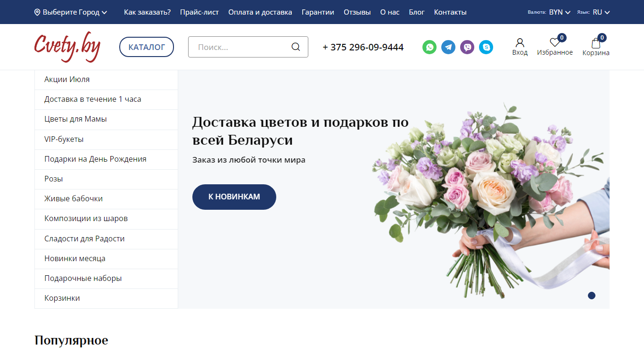Image resolution: width=644 pixels, height=362 pixels.
Task: Go to Оплата и доставка
Action: pos(260,12)
